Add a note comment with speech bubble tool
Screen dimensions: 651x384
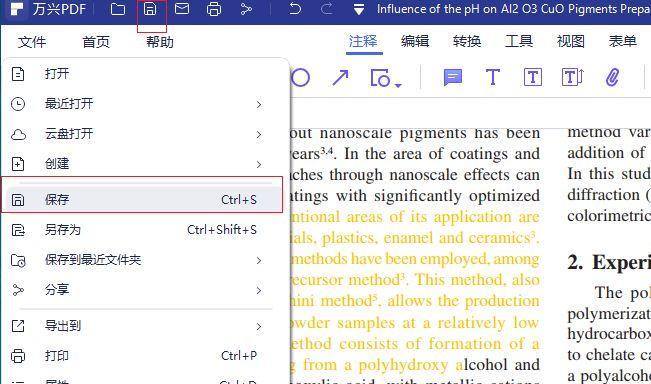coord(453,78)
